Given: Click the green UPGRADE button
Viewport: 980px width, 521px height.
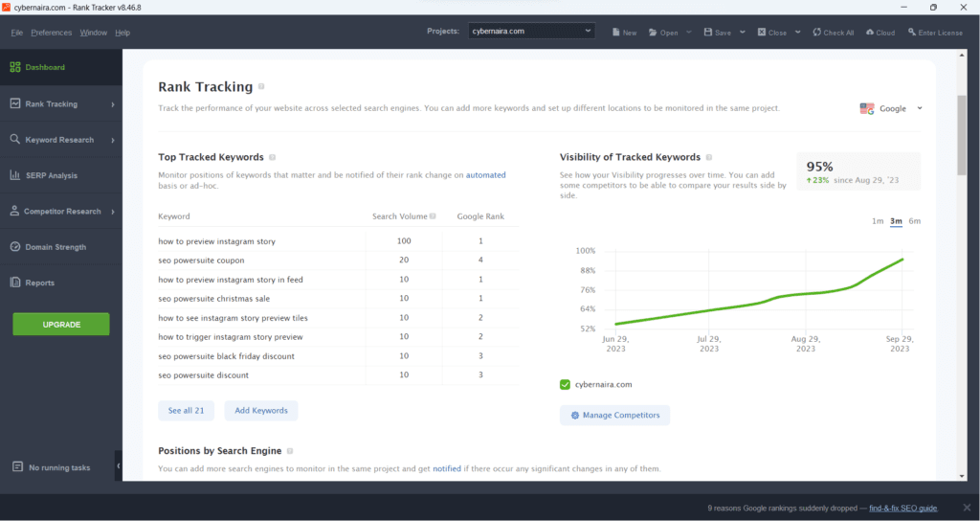Looking at the screenshot, I should [61, 325].
